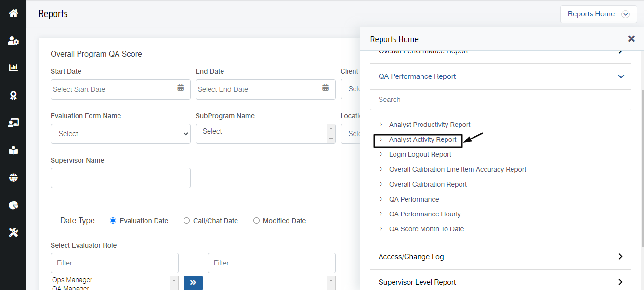Screen dimensions: 644x290
Task: Click the Search field in Reports Home
Action: pos(500,100)
